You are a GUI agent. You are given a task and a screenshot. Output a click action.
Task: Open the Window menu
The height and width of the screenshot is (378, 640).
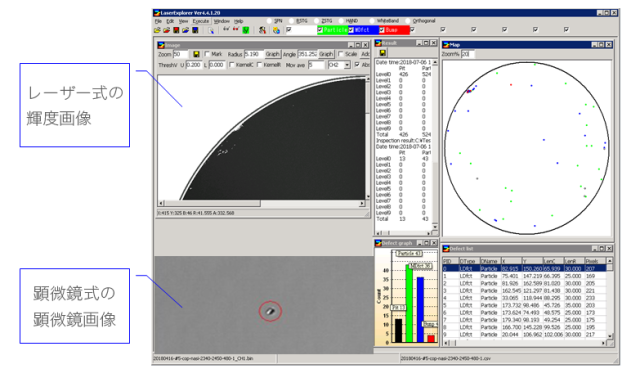coord(222,21)
